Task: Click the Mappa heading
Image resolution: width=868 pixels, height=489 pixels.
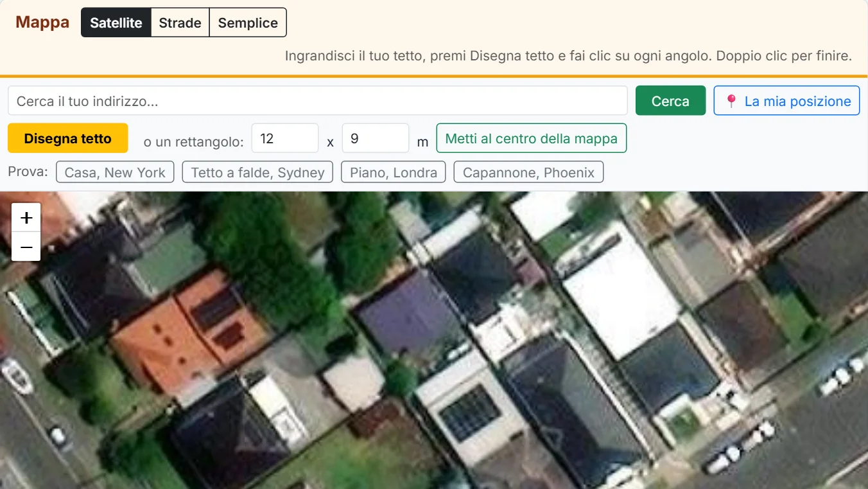Action: tap(42, 22)
